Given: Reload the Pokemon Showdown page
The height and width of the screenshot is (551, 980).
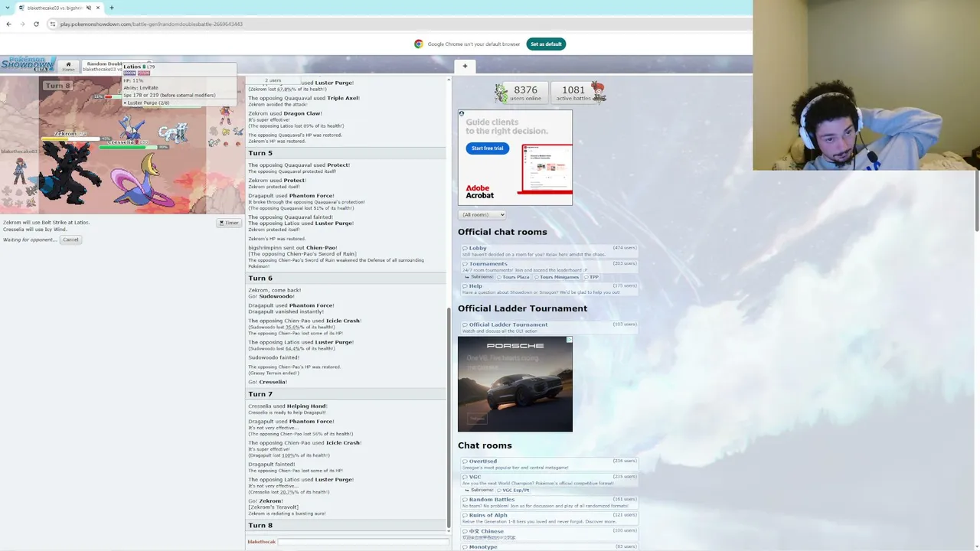Looking at the screenshot, I should (36, 24).
